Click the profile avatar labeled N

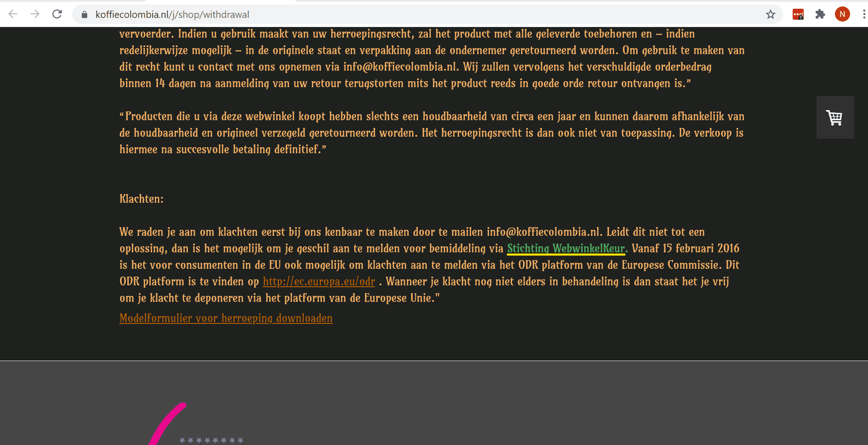[x=842, y=14]
